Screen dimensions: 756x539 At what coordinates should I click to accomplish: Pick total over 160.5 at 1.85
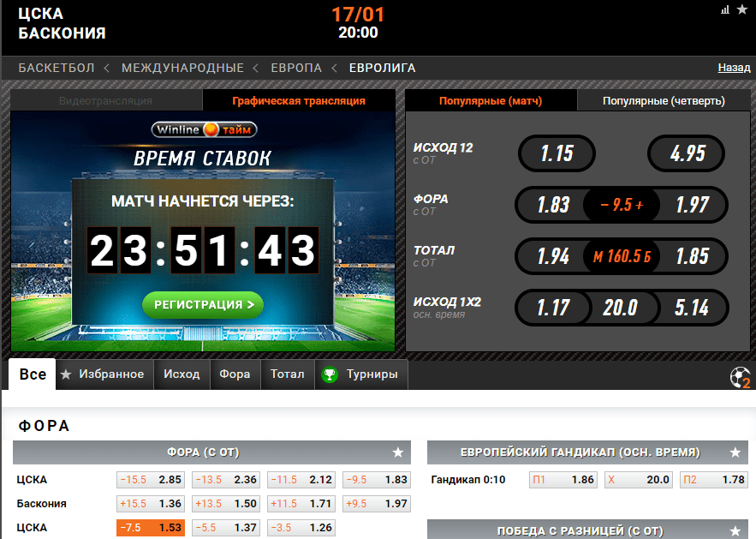[693, 256]
